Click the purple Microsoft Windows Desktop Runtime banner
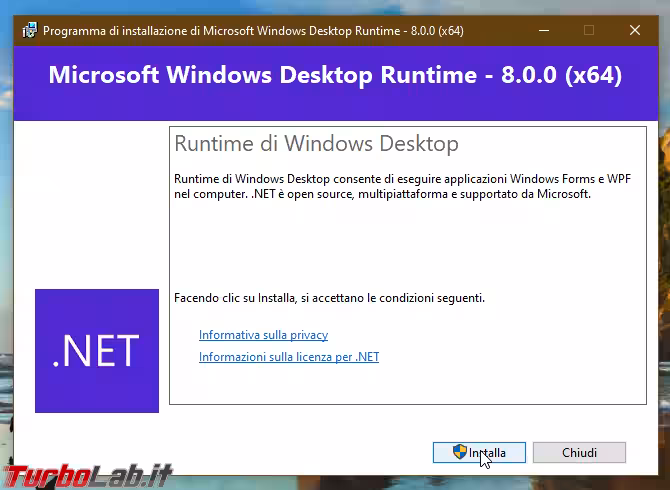Screen dimensions: 670x490 [x=335, y=76]
